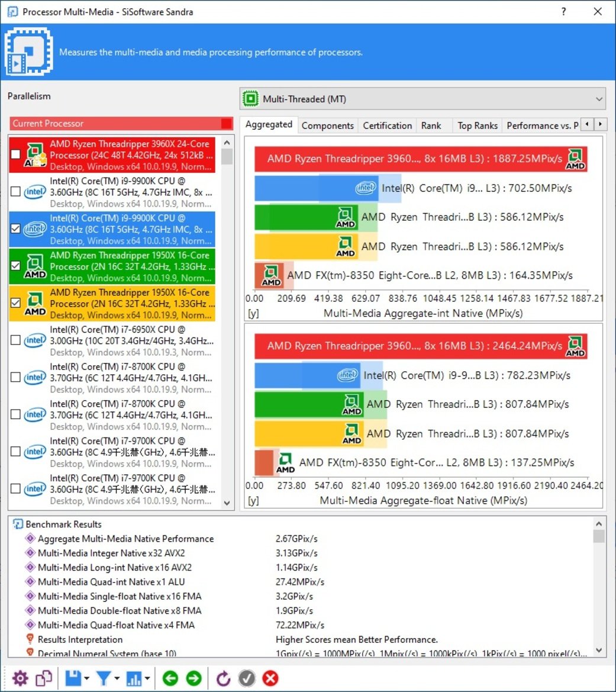
Task: Click the red Current Processor color swatch
Action: pyautogui.click(x=227, y=124)
